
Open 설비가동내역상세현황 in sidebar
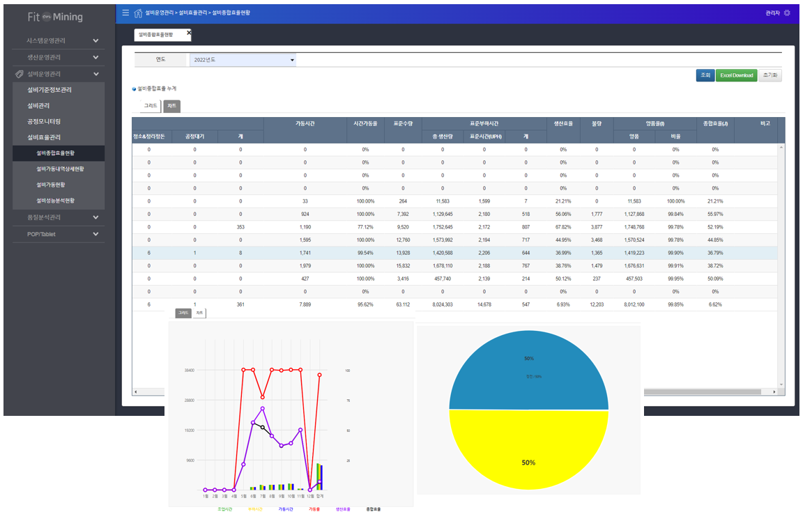click(60, 169)
